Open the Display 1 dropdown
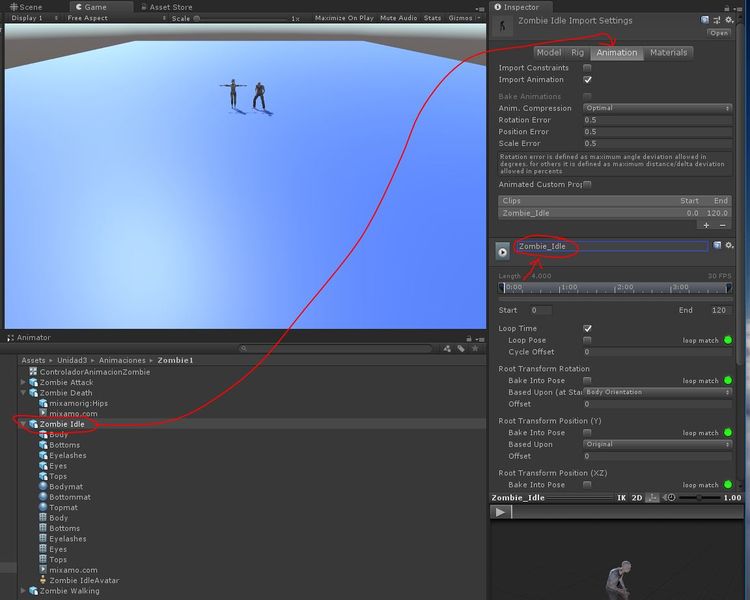Viewport: 750px width, 600px height. [x=34, y=18]
